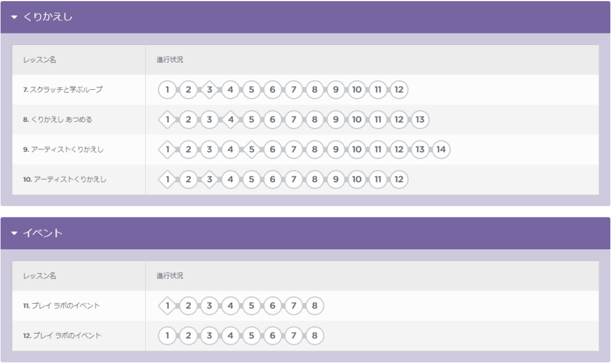This screenshot has width=612, height=364.
Task: Select level 8 bubble in lesson 12
Action: [314, 335]
